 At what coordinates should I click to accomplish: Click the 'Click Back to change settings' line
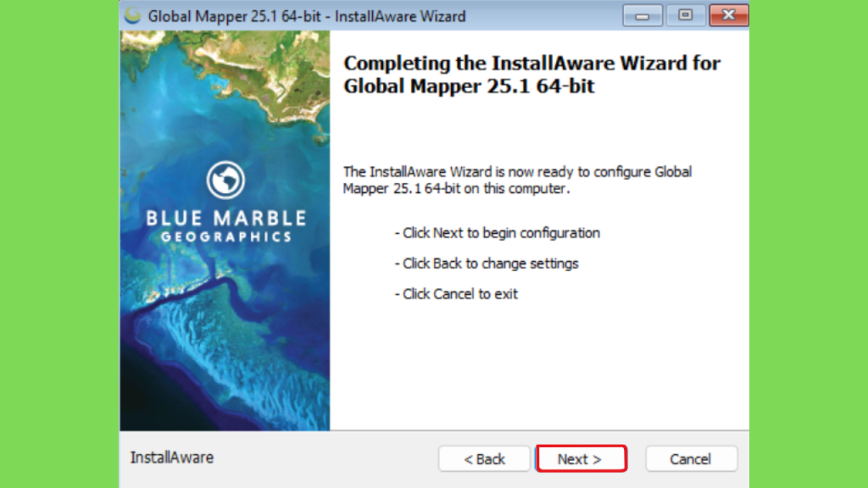pos(486,263)
